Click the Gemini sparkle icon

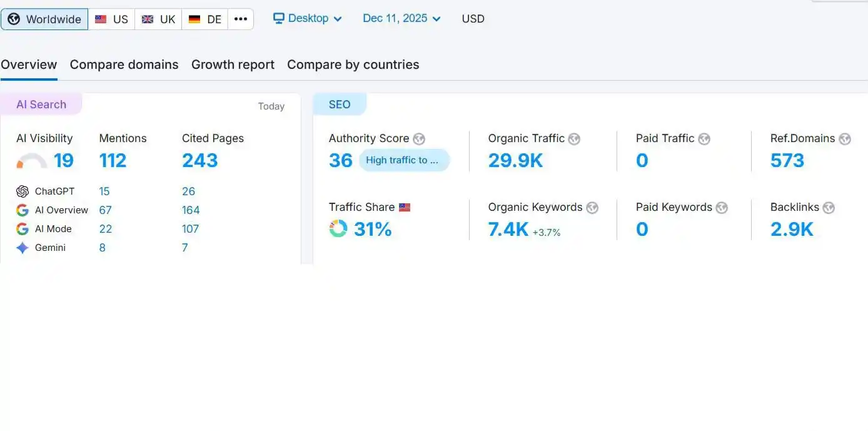point(23,248)
